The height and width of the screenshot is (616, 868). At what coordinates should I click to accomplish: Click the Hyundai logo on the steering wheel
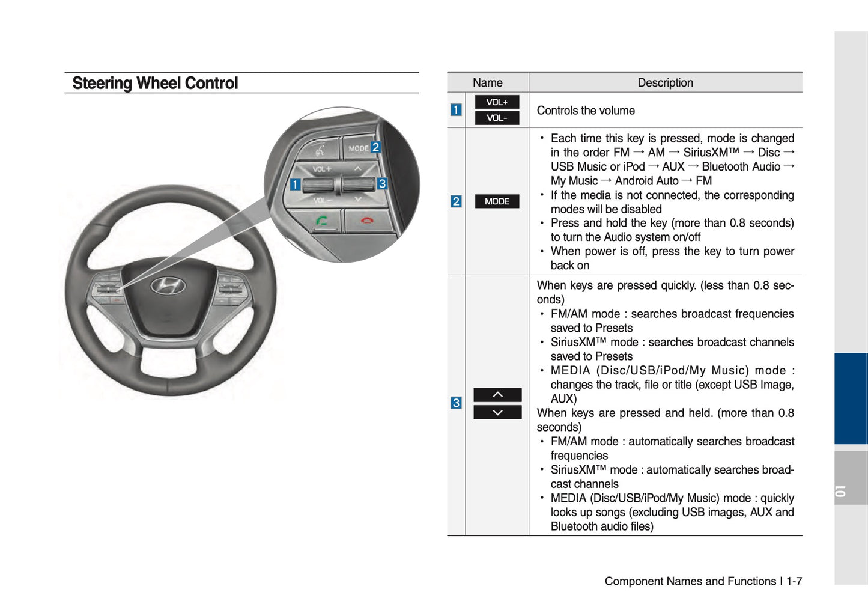(x=168, y=285)
